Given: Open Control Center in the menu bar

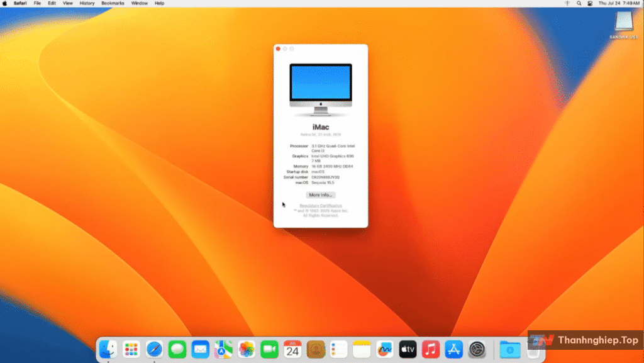Looking at the screenshot, I should (x=590, y=3).
